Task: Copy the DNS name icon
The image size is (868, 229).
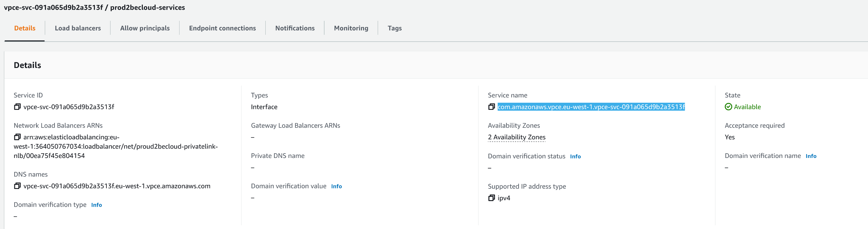Action: click(17, 186)
